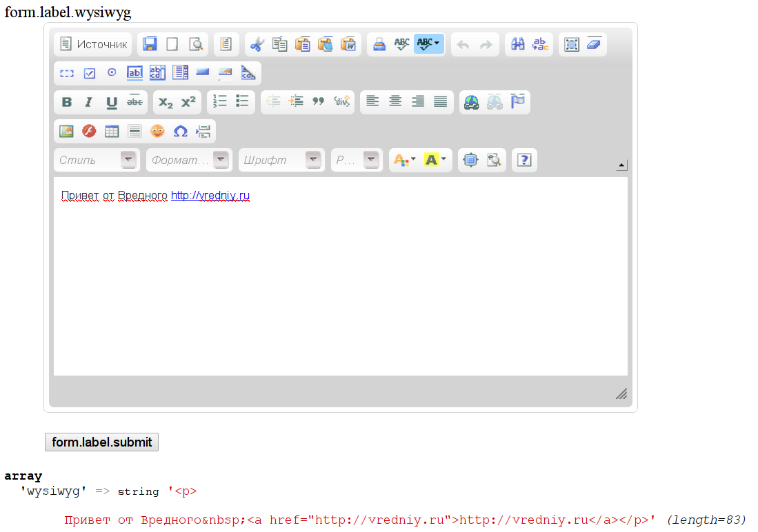Click the Insert Image icon

(x=66, y=131)
